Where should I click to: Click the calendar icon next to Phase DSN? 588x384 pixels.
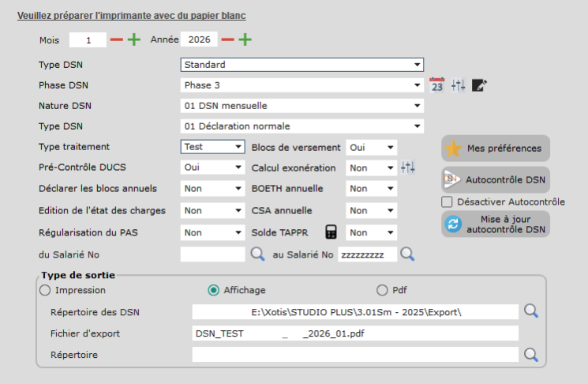pyautogui.click(x=436, y=85)
